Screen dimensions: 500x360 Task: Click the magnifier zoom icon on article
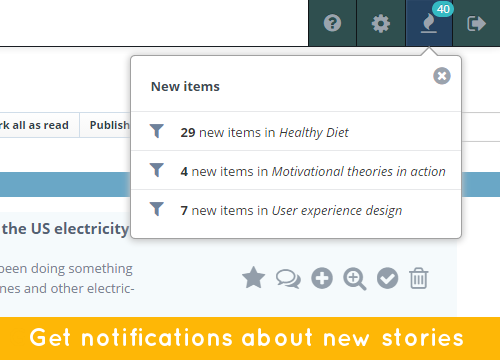tap(355, 279)
